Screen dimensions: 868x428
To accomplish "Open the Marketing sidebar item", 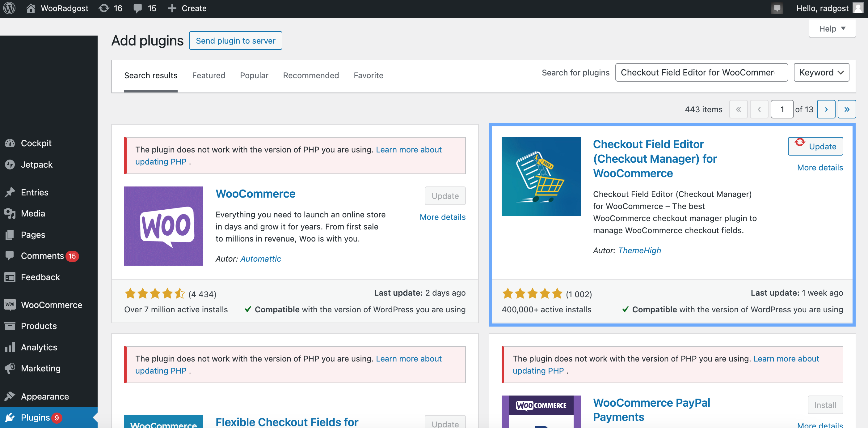I will point(40,368).
